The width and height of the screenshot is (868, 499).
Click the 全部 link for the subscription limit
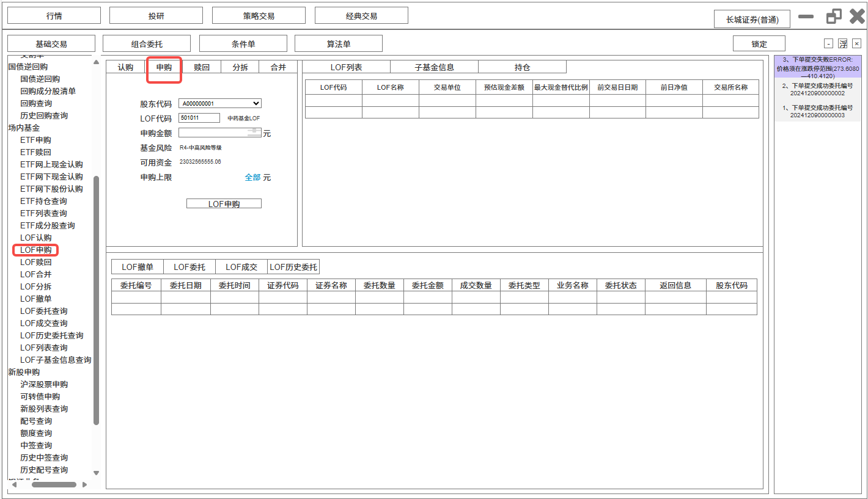coord(252,178)
